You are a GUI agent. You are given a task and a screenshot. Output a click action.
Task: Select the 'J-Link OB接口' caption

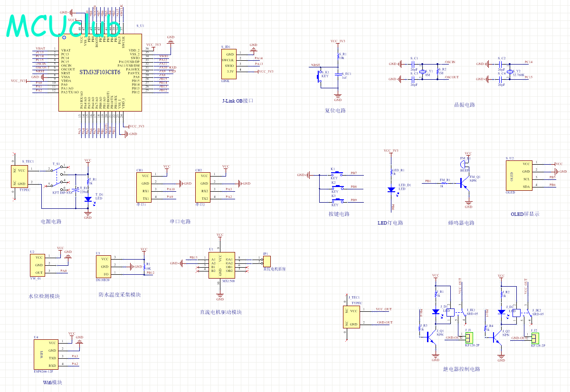click(238, 101)
